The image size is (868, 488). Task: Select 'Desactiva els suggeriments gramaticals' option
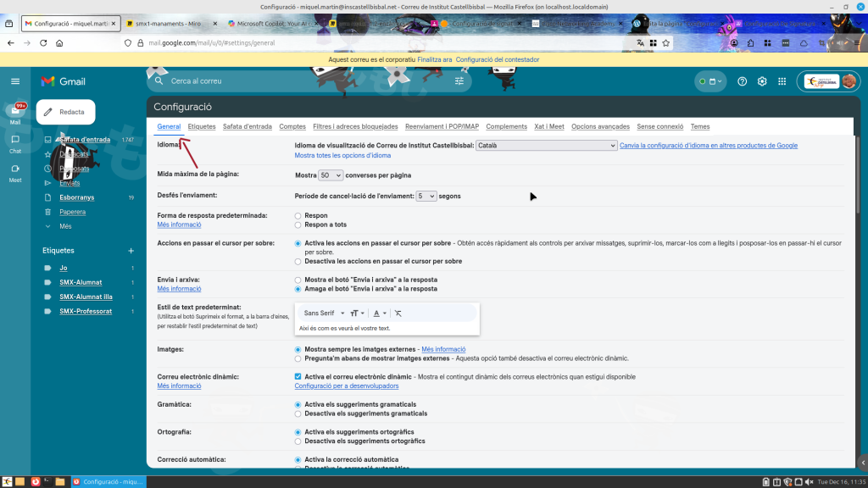(x=298, y=414)
